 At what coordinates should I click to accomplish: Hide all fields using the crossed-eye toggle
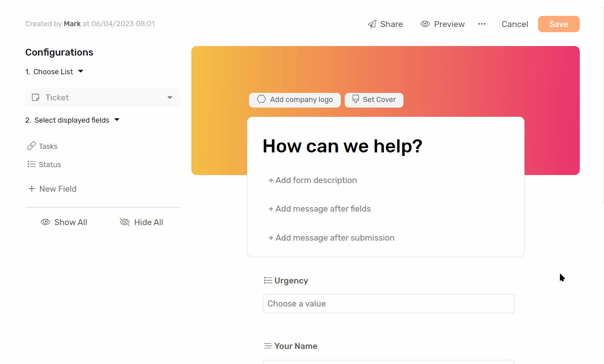[x=141, y=222]
